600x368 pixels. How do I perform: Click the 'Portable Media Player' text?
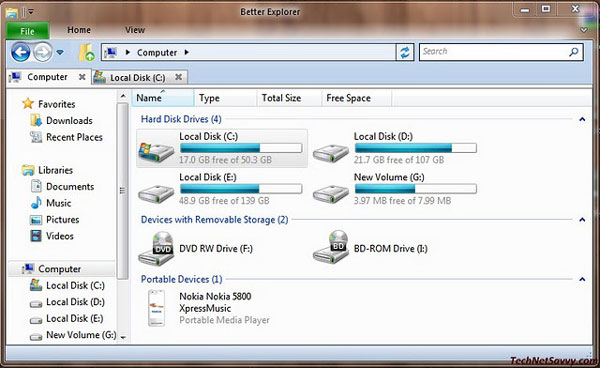[224, 320]
